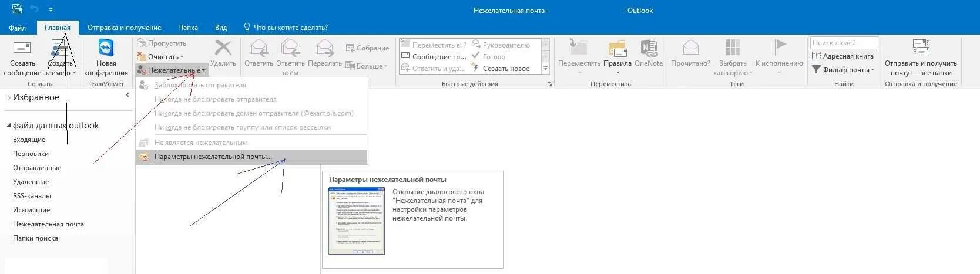Open the Адресная книга
Screen dimensions: 980x274
point(843,56)
